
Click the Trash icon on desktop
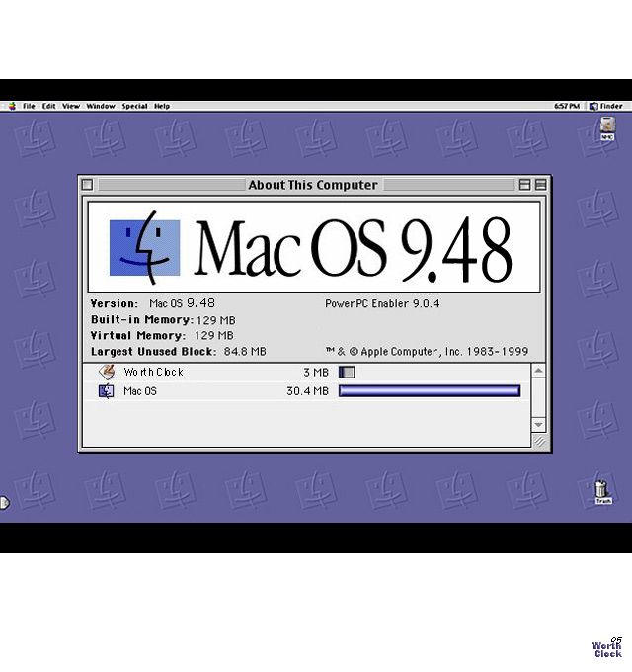point(602,490)
